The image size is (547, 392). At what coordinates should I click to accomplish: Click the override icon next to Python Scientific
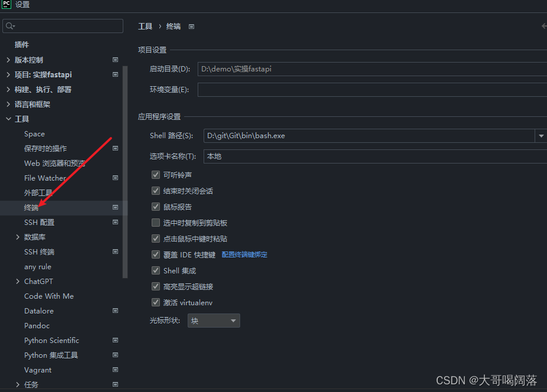[116, 340]
